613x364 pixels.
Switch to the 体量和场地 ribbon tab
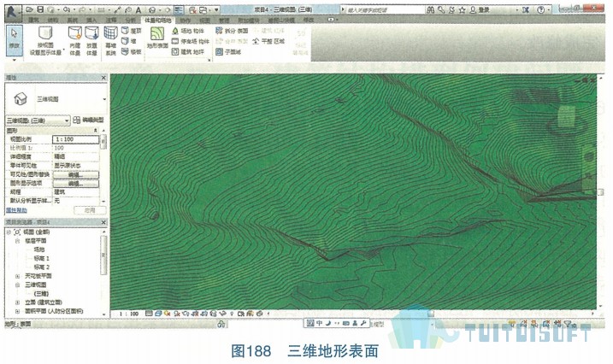158,21
